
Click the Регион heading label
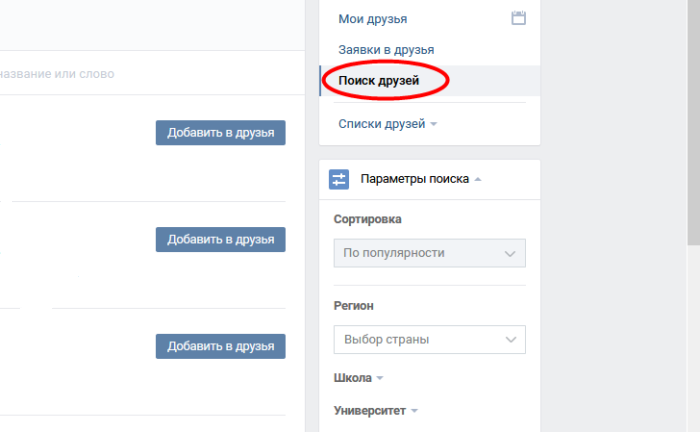click(354, 306)
